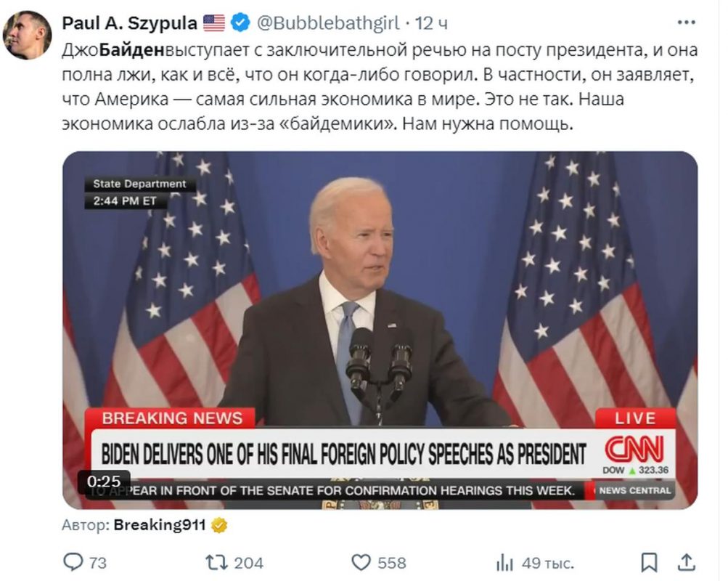The width and height of the screenshot is (728, 581).
Task: Click the American flag emoji beside name
Action: coord(214,23)
